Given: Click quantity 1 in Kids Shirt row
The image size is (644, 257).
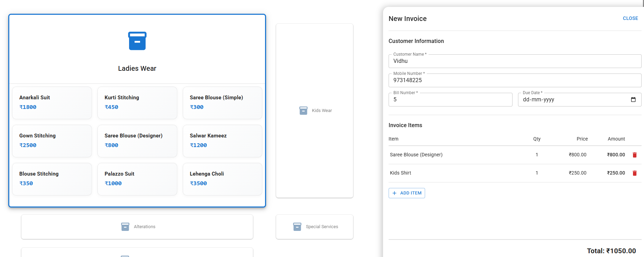Looking at the screenshot, I should [x=537, y=173].
